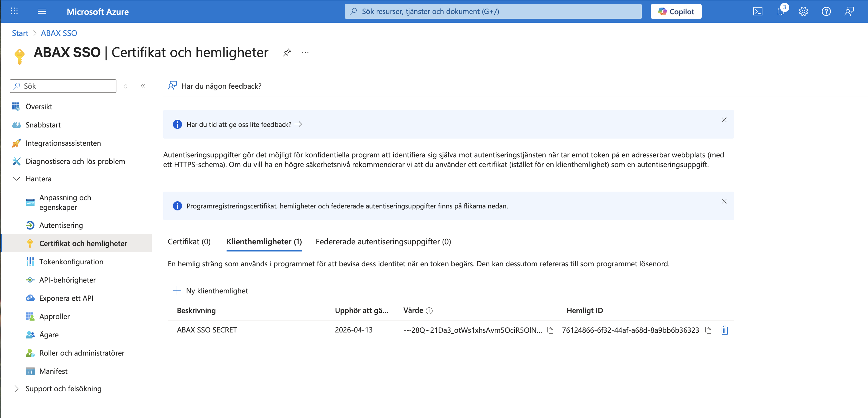The width and height of the screenshot is (868, 418).
Task: Collapse the sidebar with double chevron
Action: (x=143, y=86)
